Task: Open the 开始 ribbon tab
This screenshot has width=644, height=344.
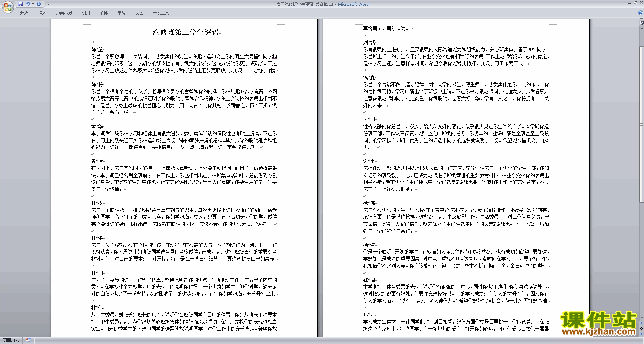Action: coord(24,13)
